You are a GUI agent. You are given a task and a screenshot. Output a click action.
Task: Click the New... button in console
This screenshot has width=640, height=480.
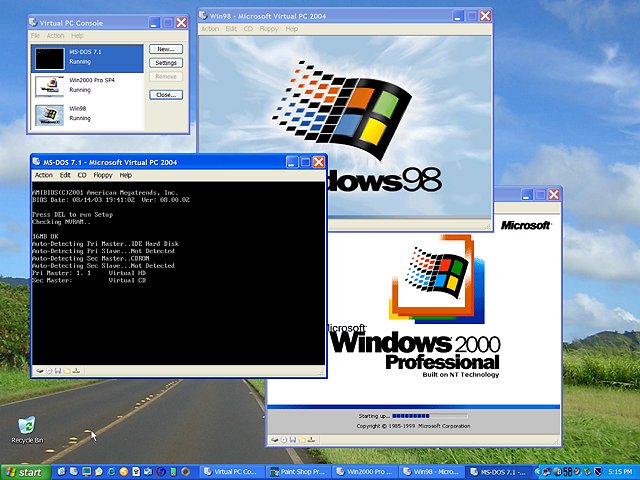pos(165,49)
